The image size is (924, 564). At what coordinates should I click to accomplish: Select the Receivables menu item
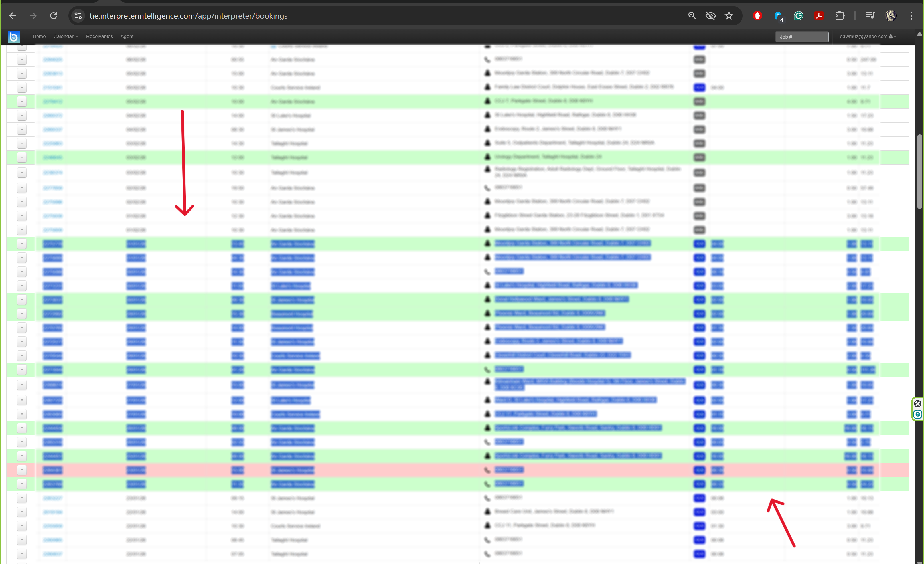(99, 37)
